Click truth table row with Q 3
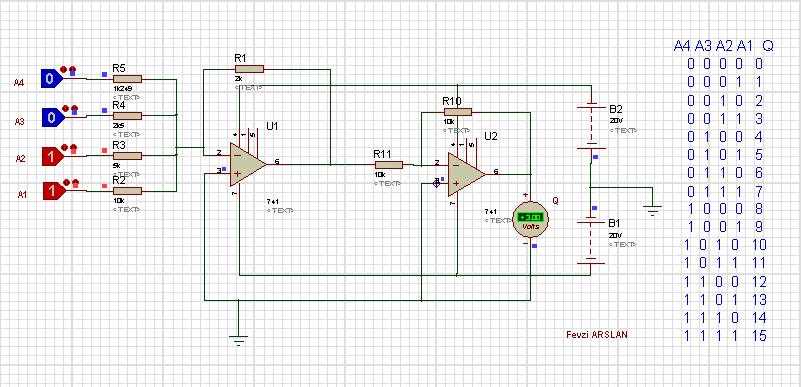Image resolution: width=801 pixels, height=387 pixels. pyautogui.click(x=726, y=118)
